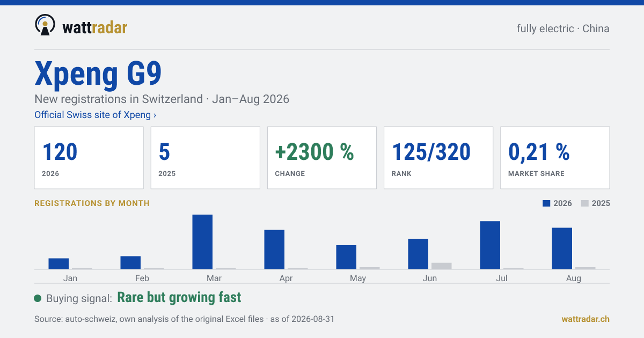This screenshot has width=644, height=338.
Task: Click the Aug month axis label
Action: [x=574, y=278]
